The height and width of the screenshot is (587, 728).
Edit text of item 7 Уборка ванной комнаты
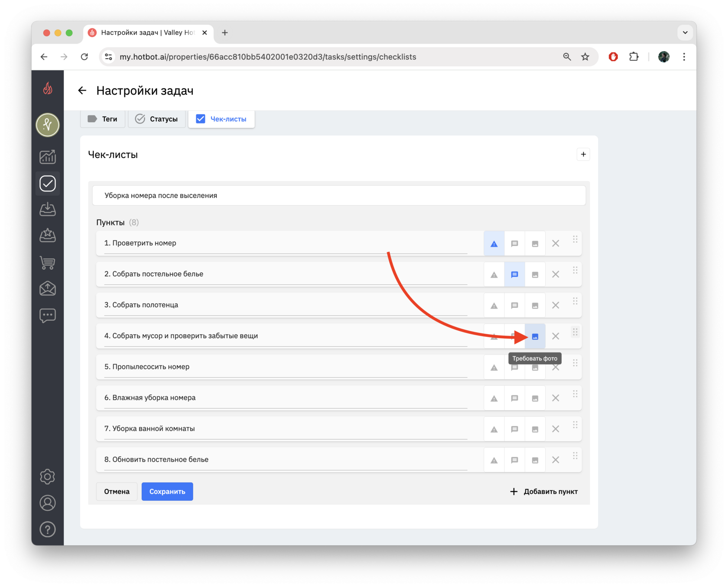[x=286, y=429]
